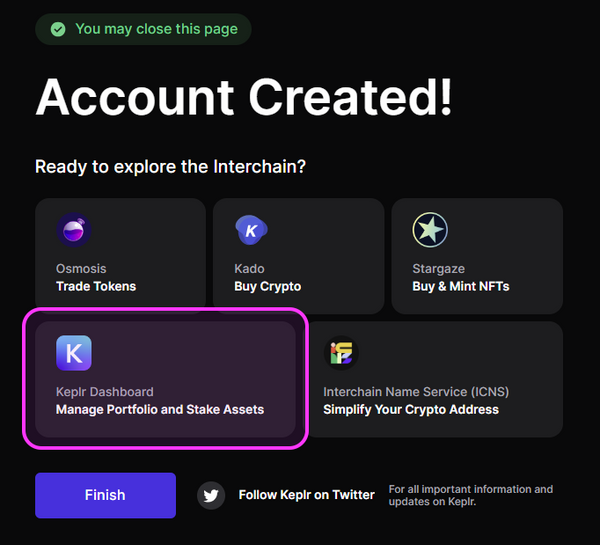
Task: Select the Buy Crypto label
Action: click(268, 286)
